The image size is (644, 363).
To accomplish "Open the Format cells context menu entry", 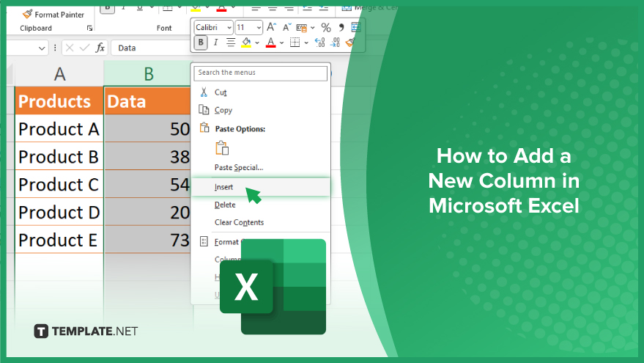I will (226, 242).
